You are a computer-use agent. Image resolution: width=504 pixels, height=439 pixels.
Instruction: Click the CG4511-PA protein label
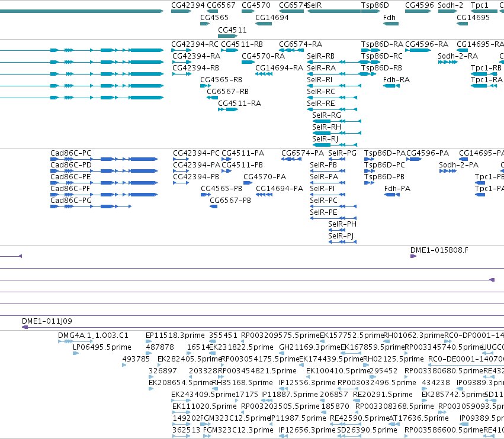pyautogui.click(x=243, y=153)
